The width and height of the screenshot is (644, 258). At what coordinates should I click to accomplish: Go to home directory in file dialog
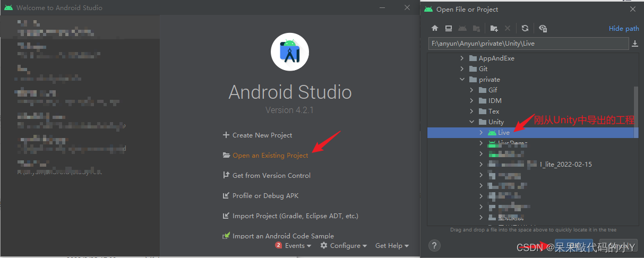tap(435, 28)
